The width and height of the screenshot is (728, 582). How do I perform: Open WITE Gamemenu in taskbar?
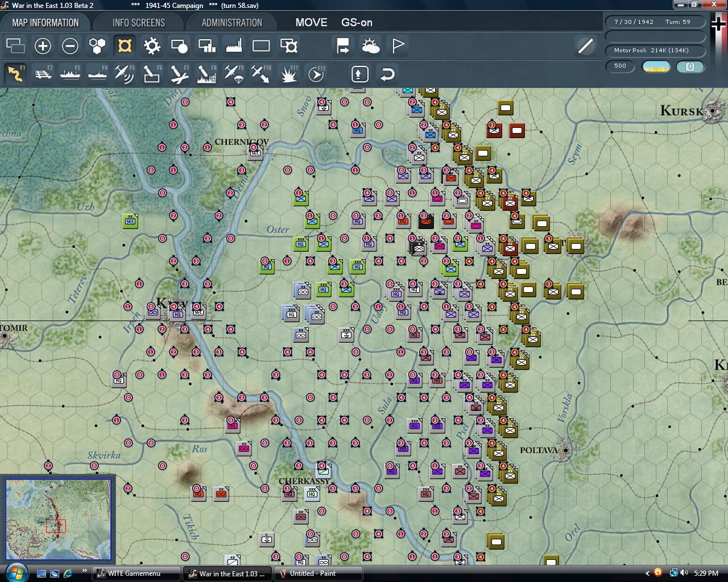pos(136,573)
